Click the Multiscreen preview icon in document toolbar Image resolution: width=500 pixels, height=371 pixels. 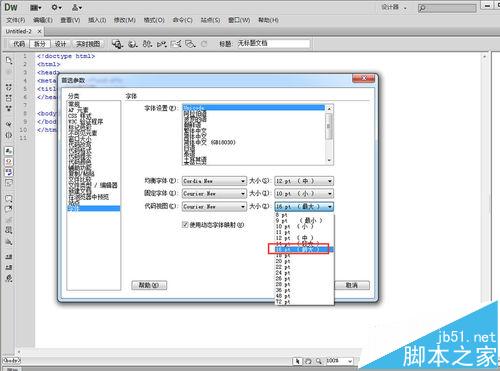click(117, 44)
